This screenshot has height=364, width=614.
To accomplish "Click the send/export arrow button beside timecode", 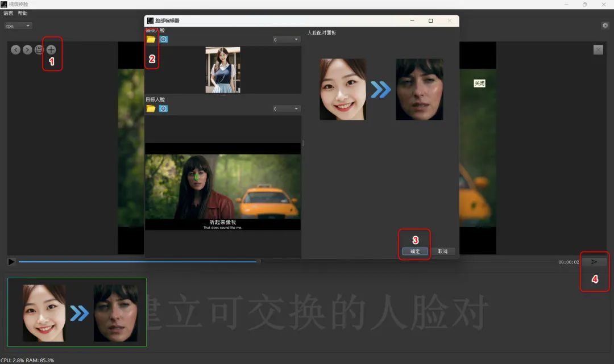I will click(x=594, y=262).
